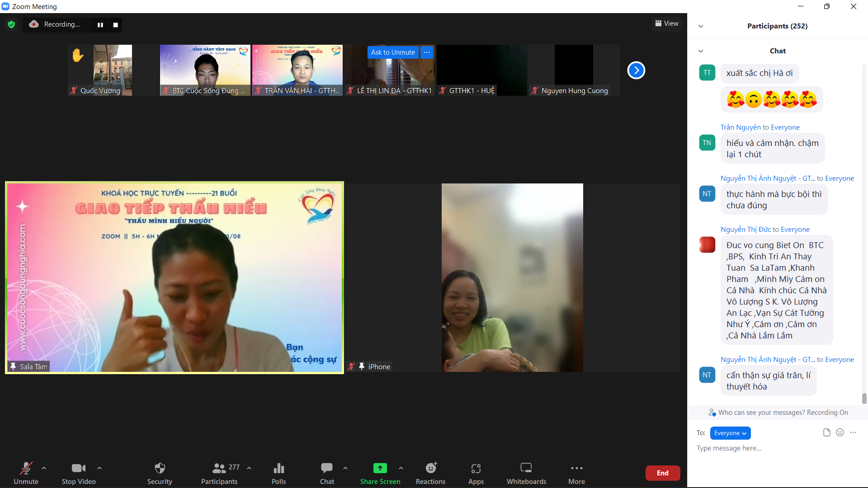
Task: Click the chat message input field
Action: point(769,448)
